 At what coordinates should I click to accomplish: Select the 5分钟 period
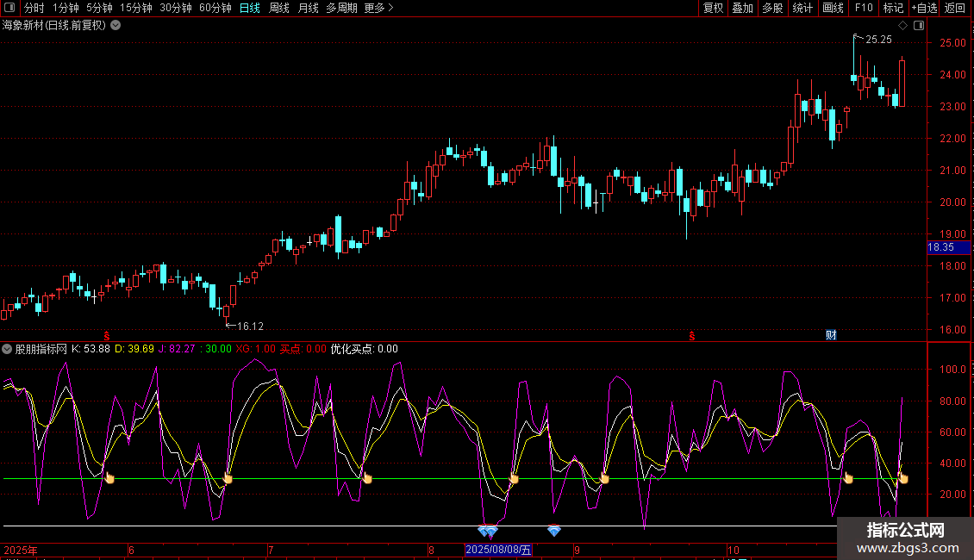(x=99, y=8)
